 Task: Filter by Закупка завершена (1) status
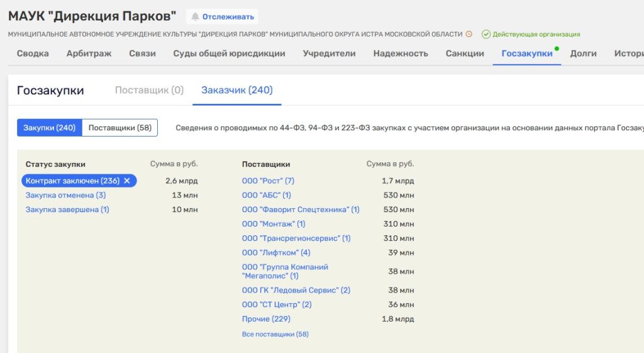67,210
